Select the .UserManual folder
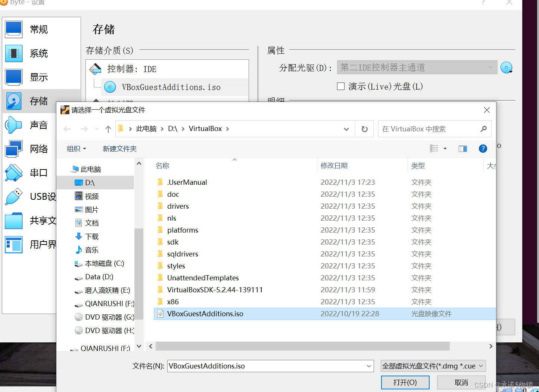The height and width of the screenshot is (392, 539). pyautogui.click(x=187, y=182)
